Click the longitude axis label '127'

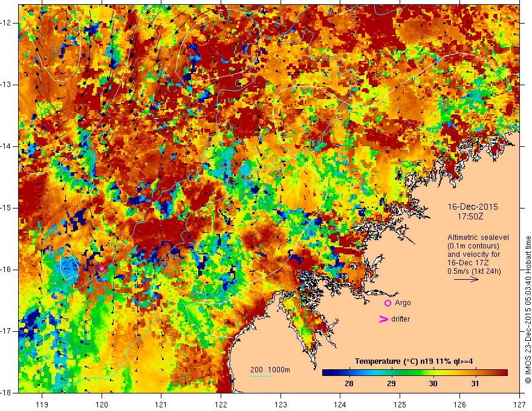coord(519,404)
